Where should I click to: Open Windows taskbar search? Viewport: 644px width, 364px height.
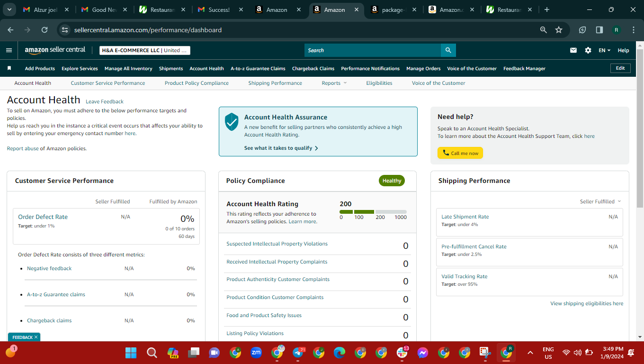click(x=152, y=353)
